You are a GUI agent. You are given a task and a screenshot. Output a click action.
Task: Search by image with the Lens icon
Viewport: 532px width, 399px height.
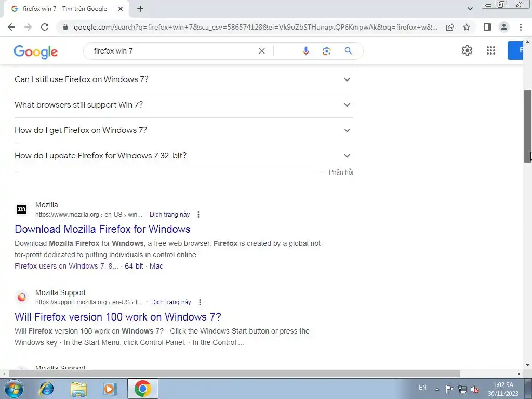pyautogui.click(x=326, y=51)
